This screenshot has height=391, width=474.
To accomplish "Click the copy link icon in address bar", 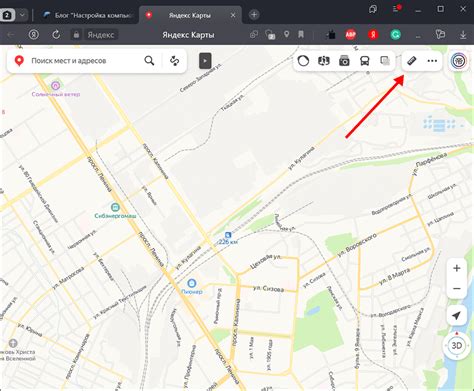I will [254, 34].
